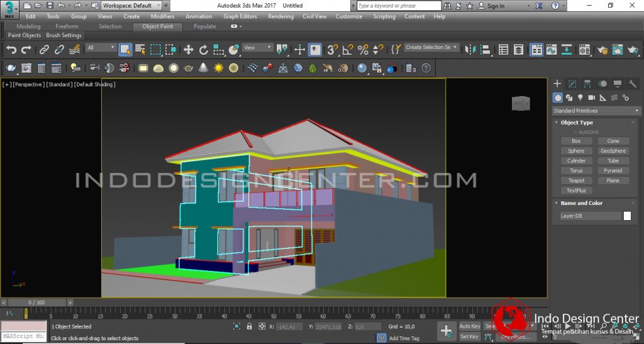Toggle Absolute/Offset transform mode icon
This screenshot has width=644, height=344.
point(262,326)
